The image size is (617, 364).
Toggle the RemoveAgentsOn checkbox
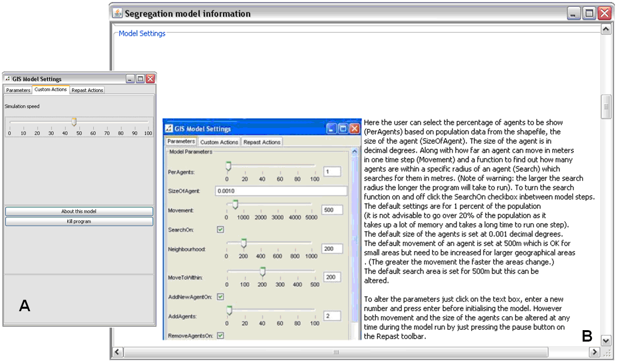(221, 336)
